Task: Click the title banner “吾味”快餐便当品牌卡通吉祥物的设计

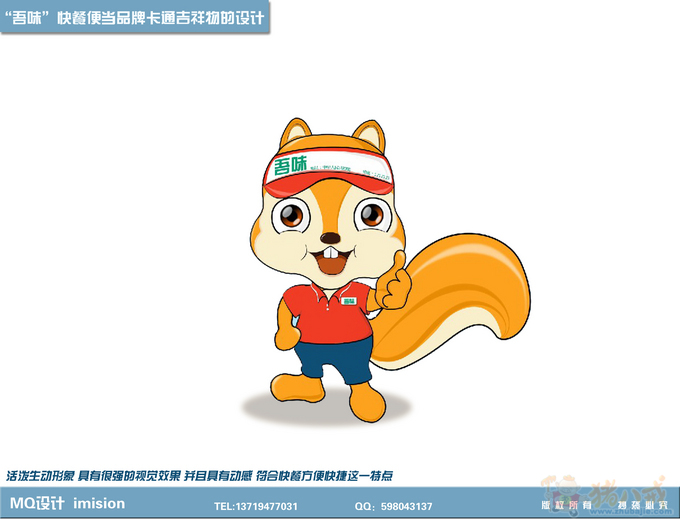Action: [134, 17]
